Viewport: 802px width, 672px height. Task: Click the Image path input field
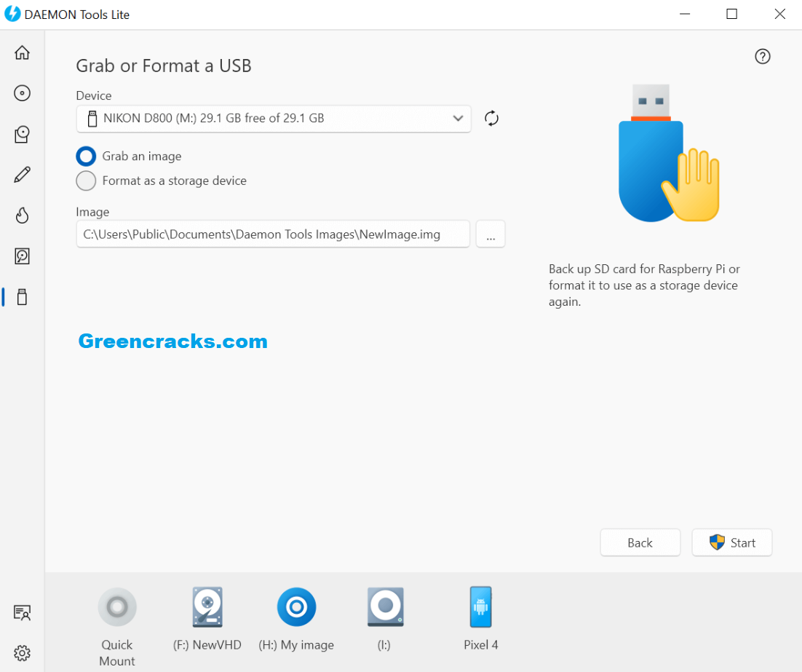tap(273, 234)
